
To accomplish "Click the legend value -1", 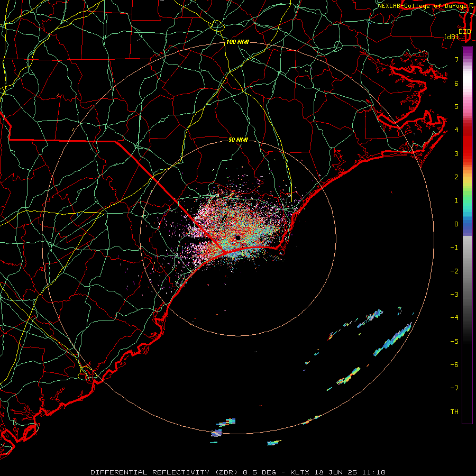I will coord(454,248).
